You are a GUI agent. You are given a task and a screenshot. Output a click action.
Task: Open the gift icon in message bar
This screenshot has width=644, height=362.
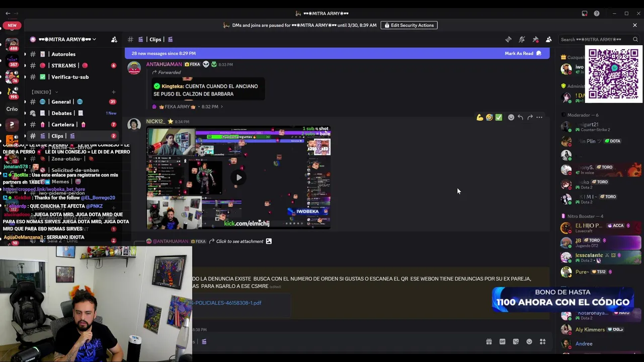pyautogui.click(x=489, y=342)
